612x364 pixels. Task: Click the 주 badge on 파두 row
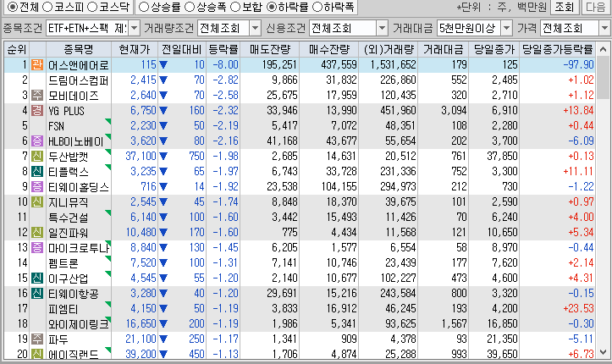pos(37,339)
